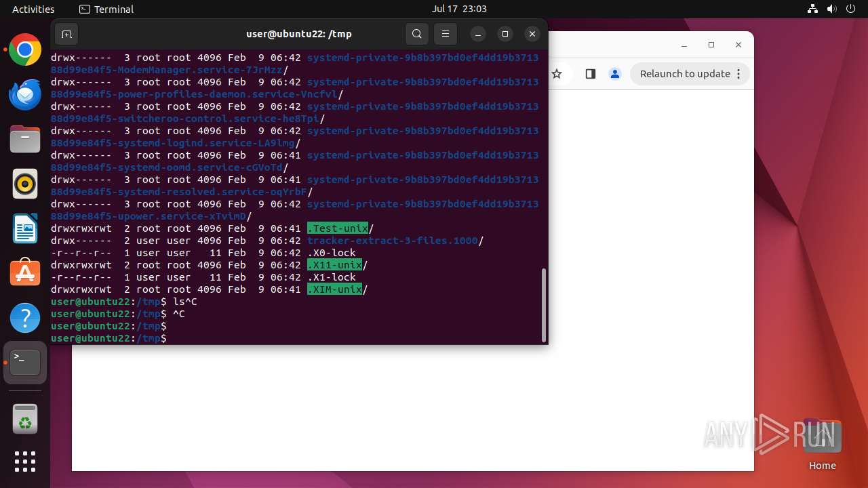Open volume icon in top bar
Image resolution: width=868 pixels, height=488 pixels.
pyautogui.click(x=831, y=9)
